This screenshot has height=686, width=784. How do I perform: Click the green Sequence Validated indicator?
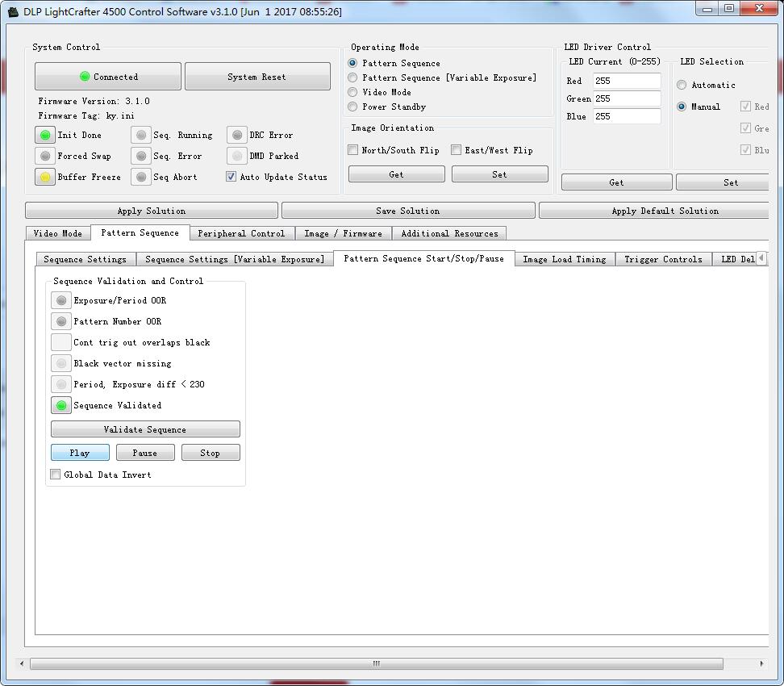pos(61,406)
